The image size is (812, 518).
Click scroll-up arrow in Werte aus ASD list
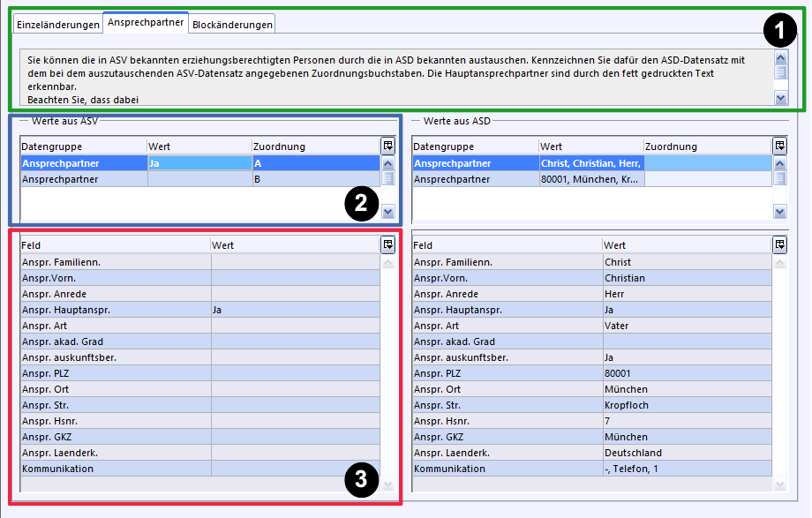[779, 164]
